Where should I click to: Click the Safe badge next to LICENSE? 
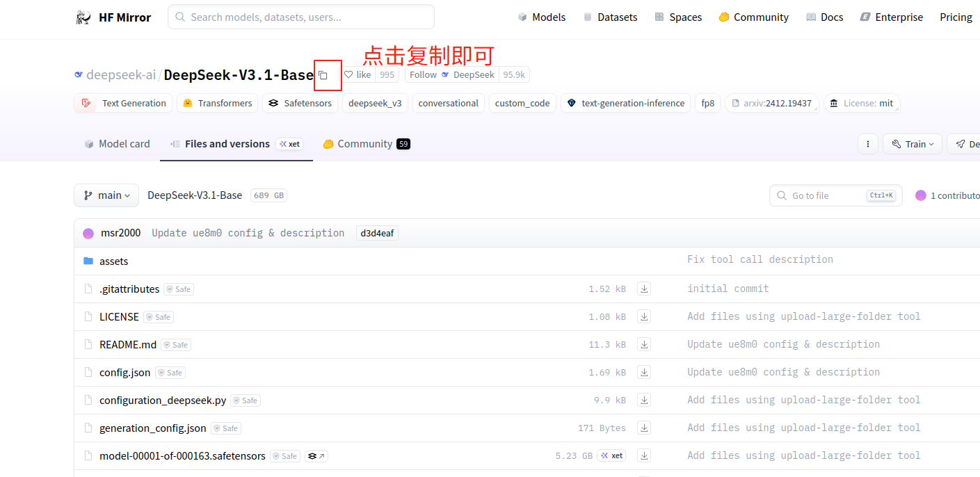point(159,317)
